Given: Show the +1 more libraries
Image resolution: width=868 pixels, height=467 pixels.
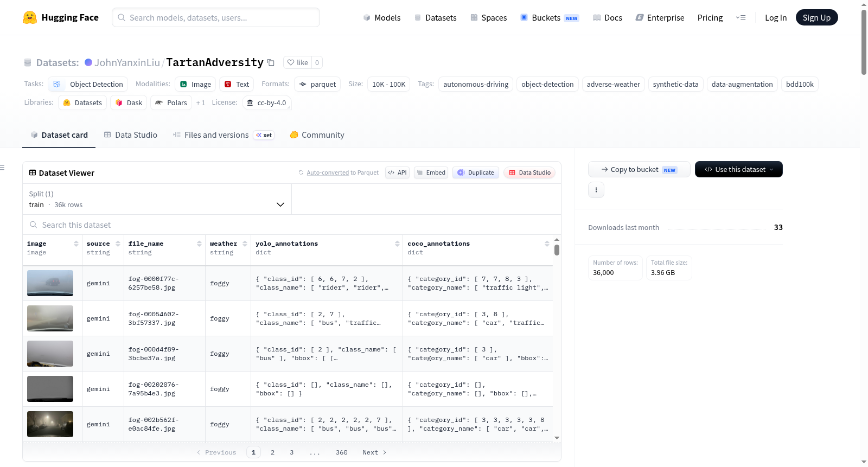Looking at the screenshot, I should pos(201,103).
